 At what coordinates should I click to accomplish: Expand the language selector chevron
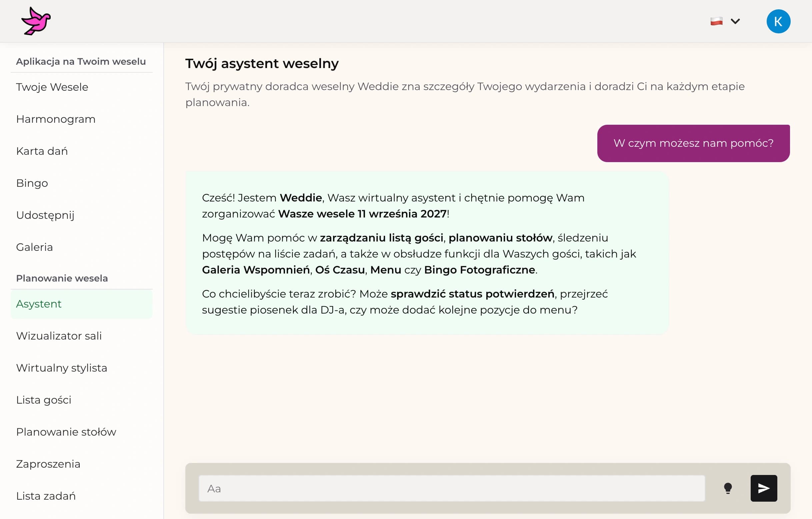(735, 21)
